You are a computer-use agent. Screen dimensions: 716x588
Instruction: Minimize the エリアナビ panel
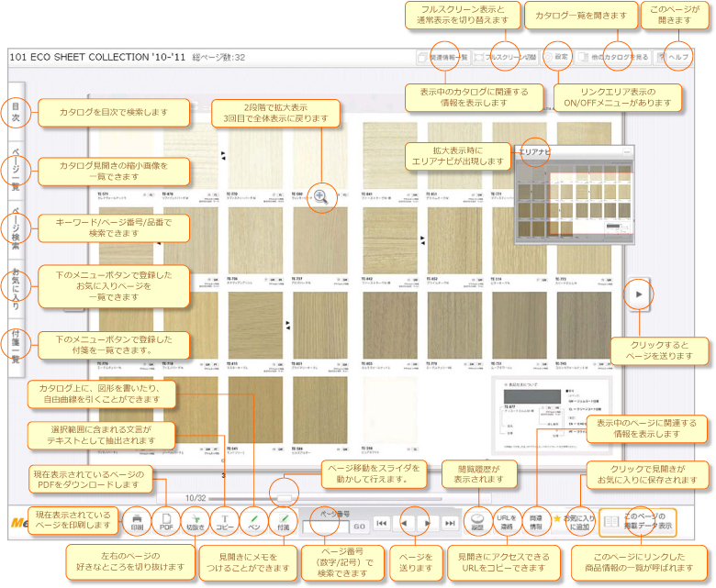point(627,152)
